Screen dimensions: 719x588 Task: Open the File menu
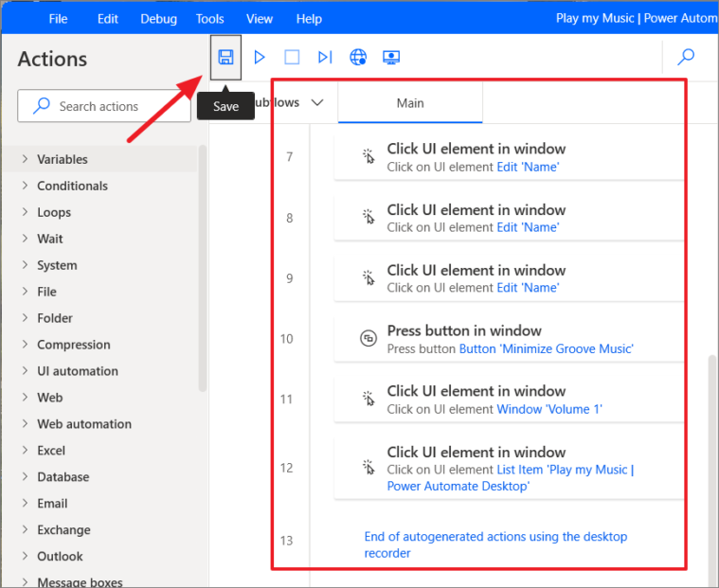pyautogui.click(x=58, y=19)
